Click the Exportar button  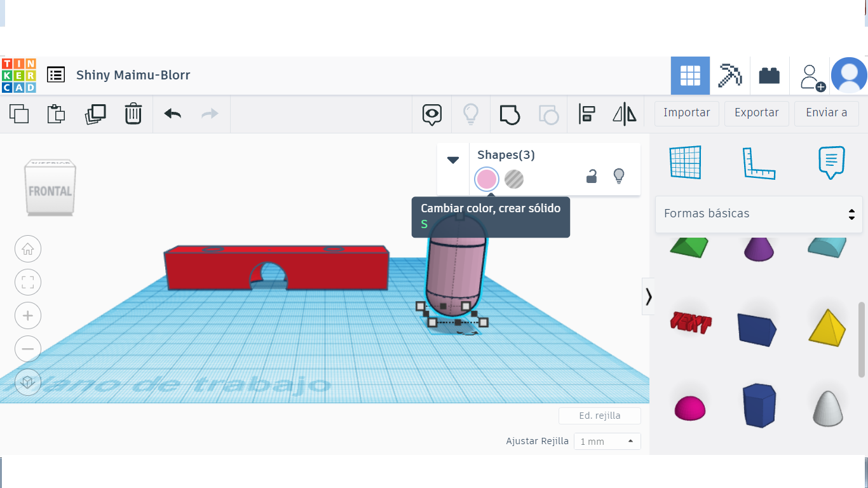click(757, 113)
